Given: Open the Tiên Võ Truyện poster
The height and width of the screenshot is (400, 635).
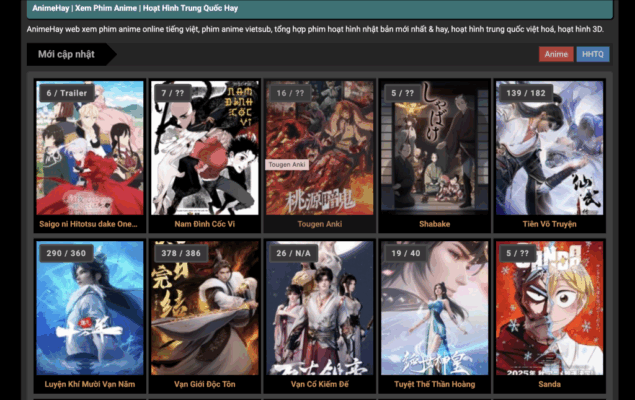Looking at the screenshot, I should (x=549, y=150).
